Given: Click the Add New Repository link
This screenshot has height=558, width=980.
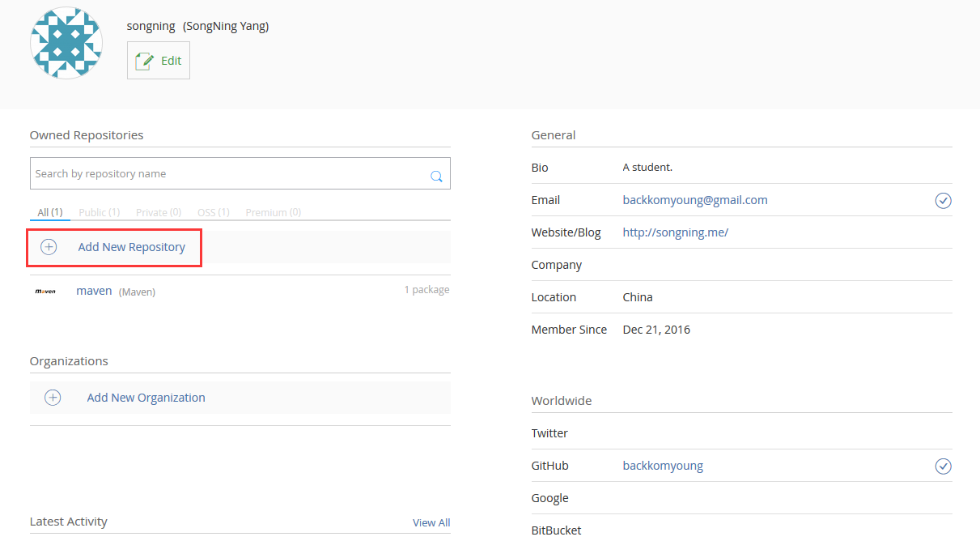Looking at the screenshot, I should pos(132,247).
